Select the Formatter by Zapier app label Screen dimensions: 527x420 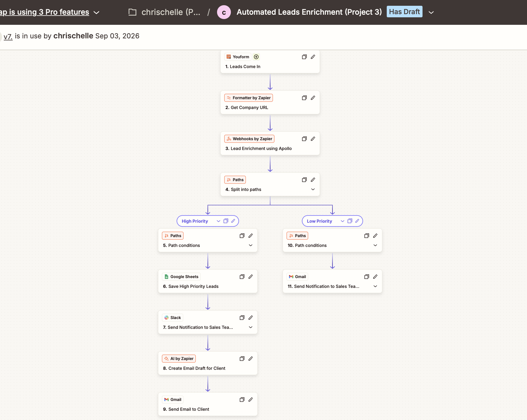248,98
